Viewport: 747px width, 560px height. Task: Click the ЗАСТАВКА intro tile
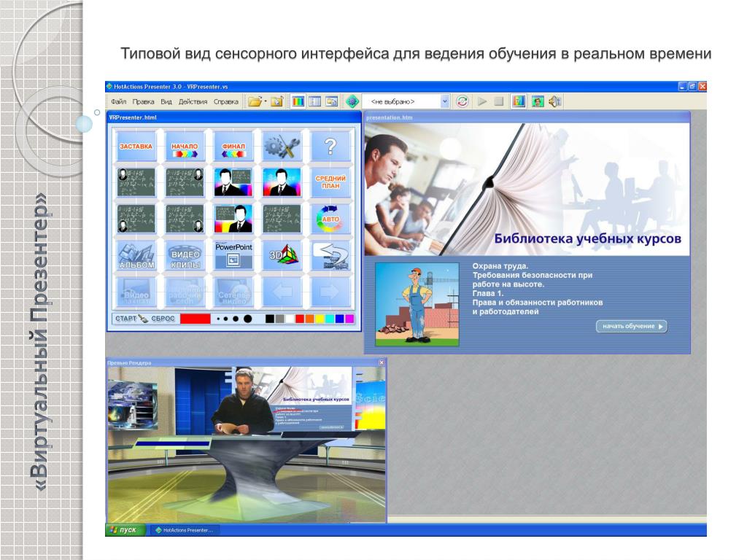click(136, 146)
